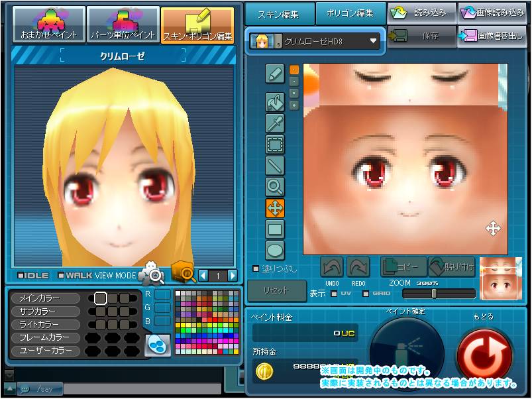Image resolution: width=532 pixels, height=399 pixels.
Task: Click the previous page left arrow
Action: pos(203,276)
